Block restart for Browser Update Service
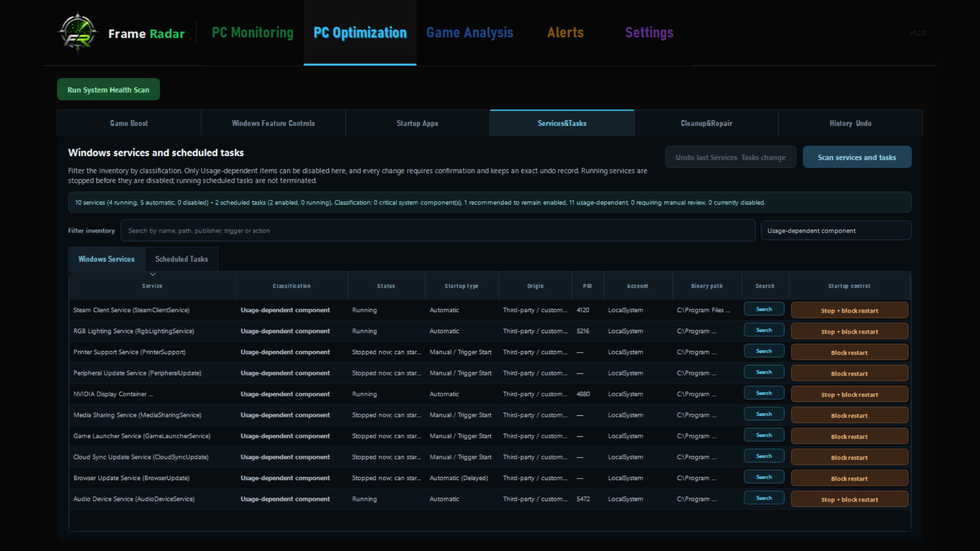This screenshot has width=980, height=551. click(x=849, y=478)
